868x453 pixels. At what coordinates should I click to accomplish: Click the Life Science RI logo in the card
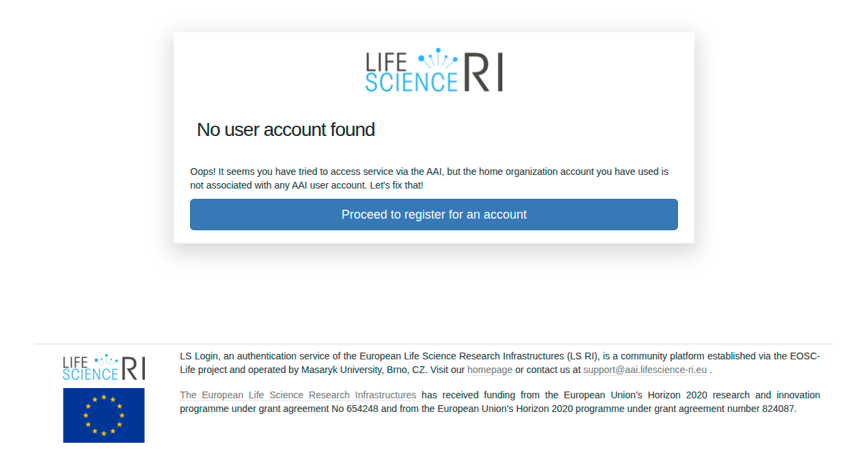434,70
